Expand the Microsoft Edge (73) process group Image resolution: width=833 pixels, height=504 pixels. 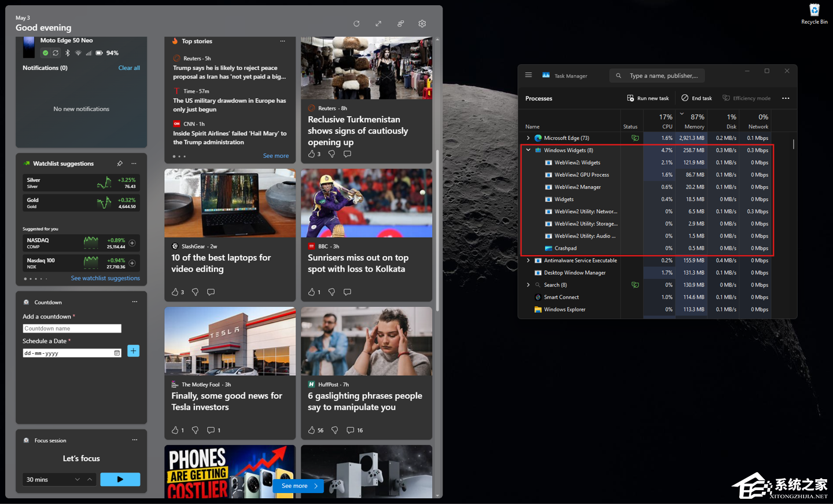[528, 138]
